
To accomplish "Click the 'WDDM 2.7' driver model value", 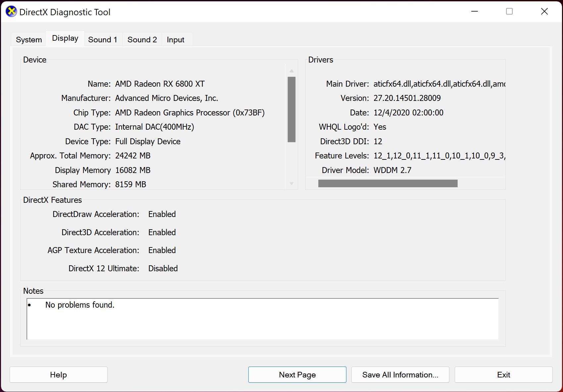I will [x=392, y=170].
